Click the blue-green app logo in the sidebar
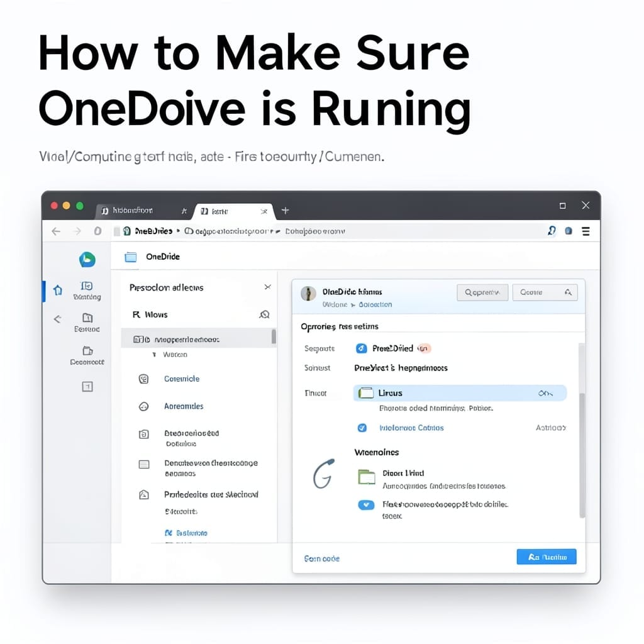644x644 pixels. 87,260
